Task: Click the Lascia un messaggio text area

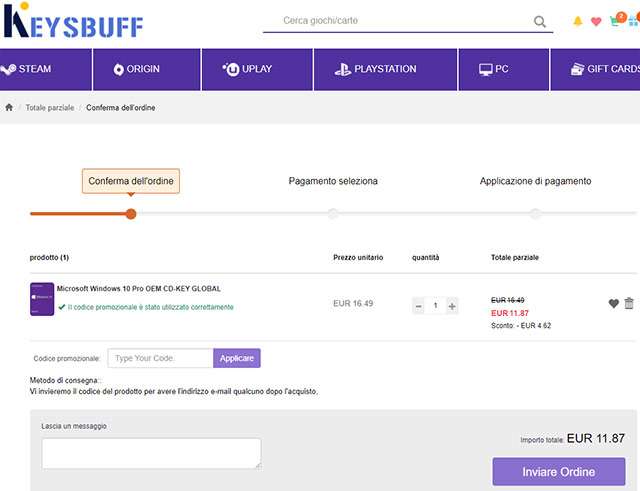Action: pyautogui.click(x=151, y=453)
